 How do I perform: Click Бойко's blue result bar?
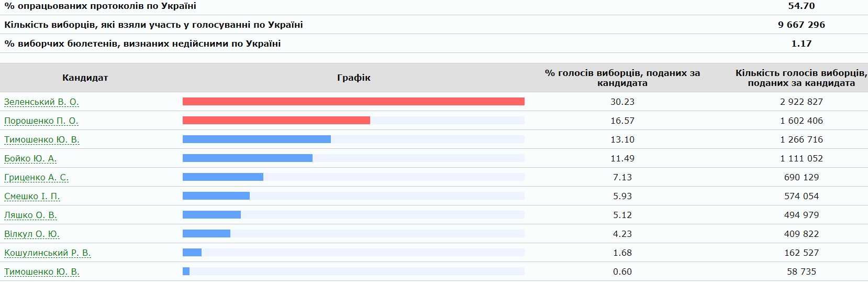coord(248,158)
